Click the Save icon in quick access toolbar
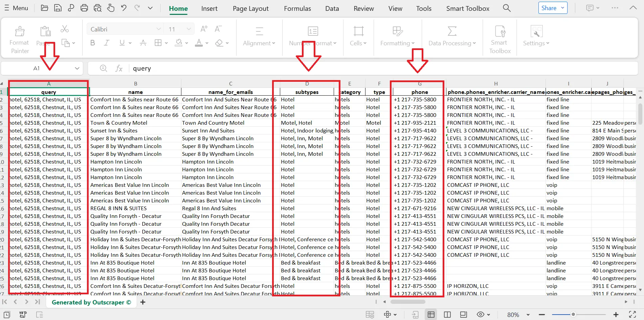The height and width of the screenshot is (320, 644). 58,8
